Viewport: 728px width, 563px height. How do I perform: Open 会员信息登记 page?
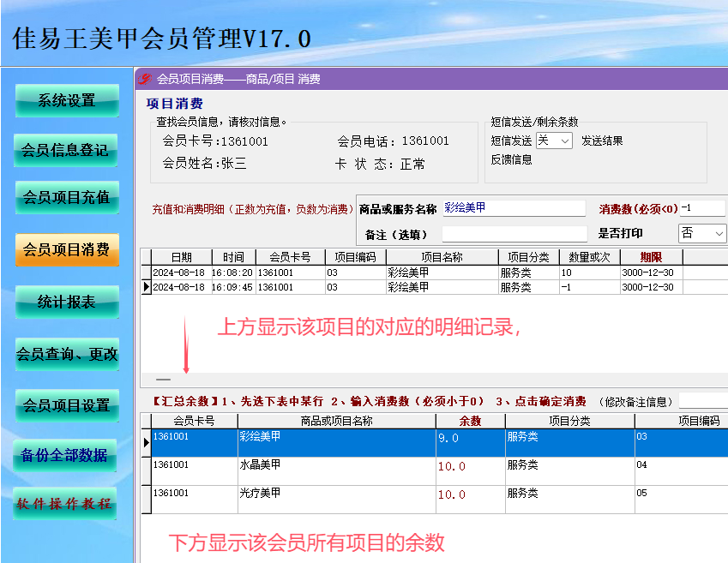pos(65,150)
